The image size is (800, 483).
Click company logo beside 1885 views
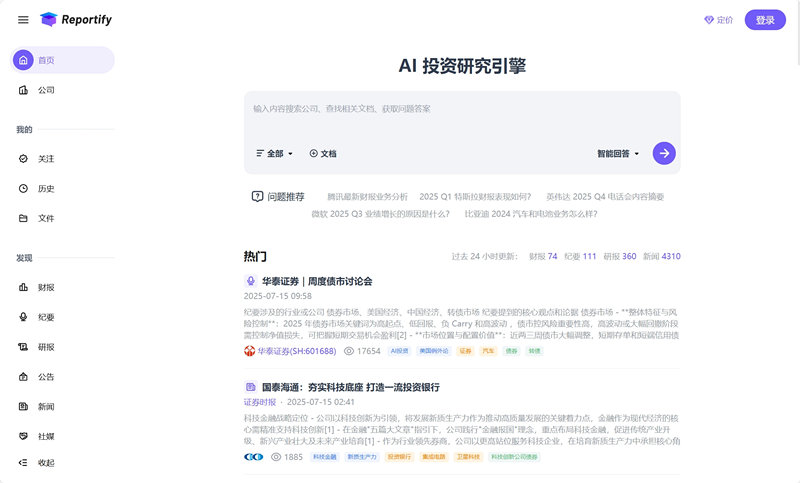254,457
